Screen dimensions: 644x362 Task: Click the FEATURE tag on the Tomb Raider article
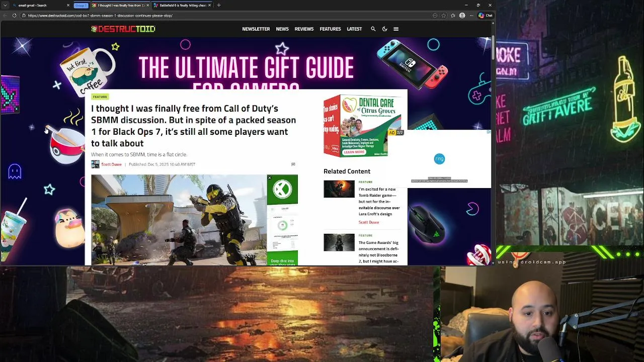365,182
